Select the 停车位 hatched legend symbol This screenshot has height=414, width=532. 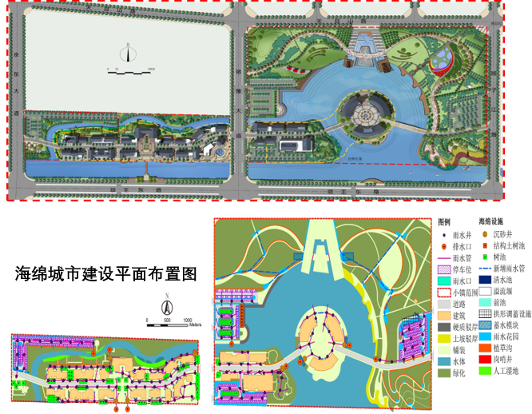click(445, 270)
